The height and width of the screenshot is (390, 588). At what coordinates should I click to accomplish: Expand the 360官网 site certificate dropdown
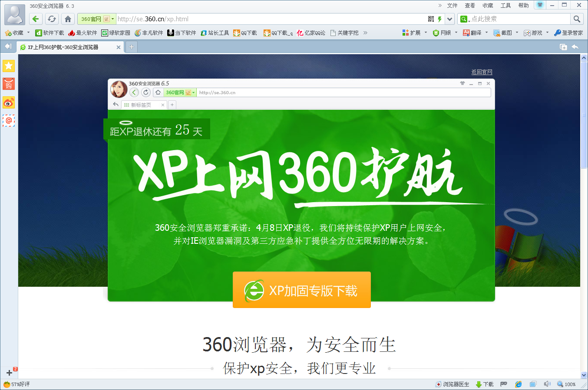pyautogui.click(x=113, y=19)
